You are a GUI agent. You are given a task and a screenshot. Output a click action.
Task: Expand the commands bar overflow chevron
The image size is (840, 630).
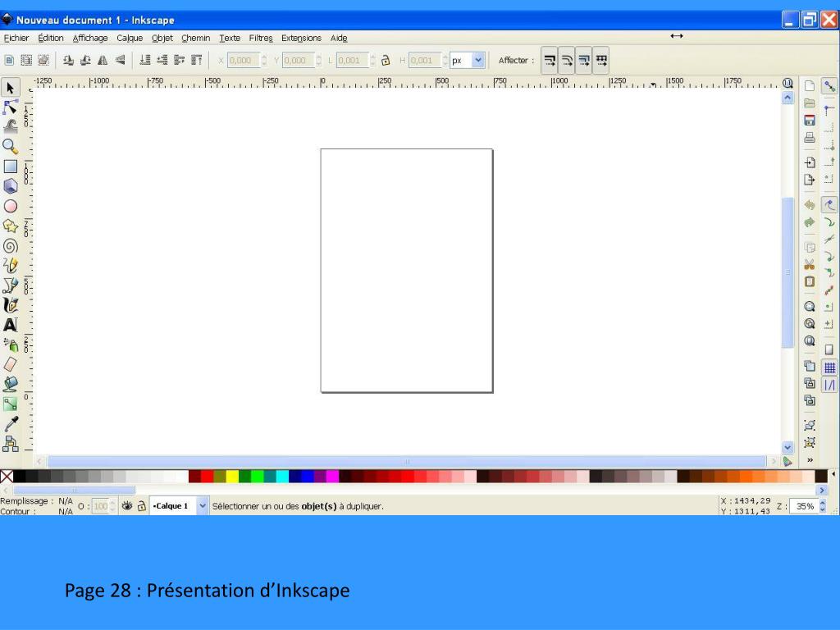[x=810, y=460]
